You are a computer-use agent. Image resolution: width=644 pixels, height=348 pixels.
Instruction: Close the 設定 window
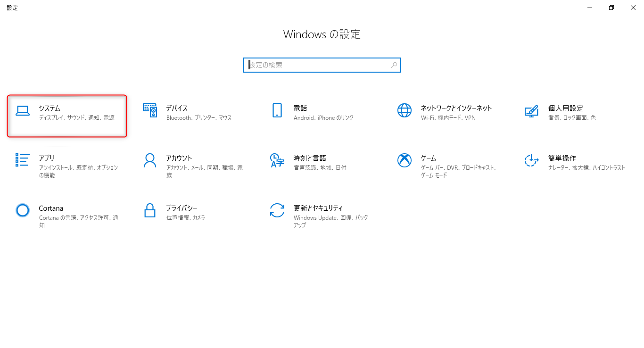pyautogui.click(x=633, y=8)
